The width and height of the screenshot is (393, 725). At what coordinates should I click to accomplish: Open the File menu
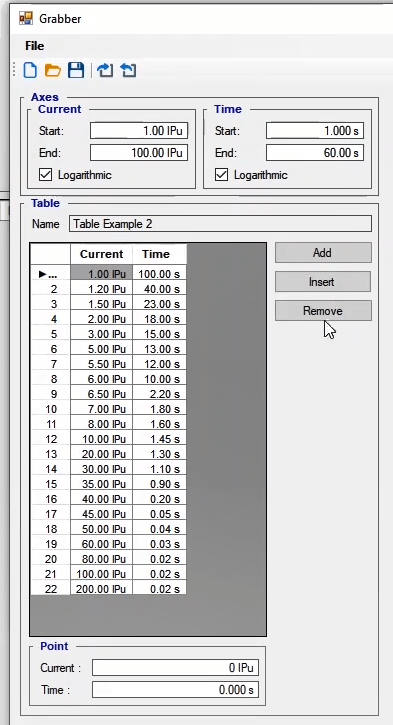35,46
